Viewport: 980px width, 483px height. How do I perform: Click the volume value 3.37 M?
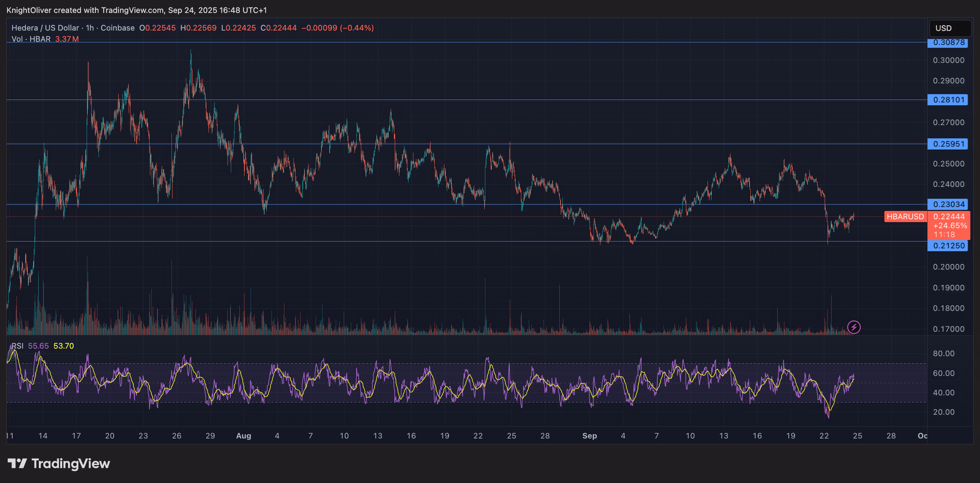(67, 39)
